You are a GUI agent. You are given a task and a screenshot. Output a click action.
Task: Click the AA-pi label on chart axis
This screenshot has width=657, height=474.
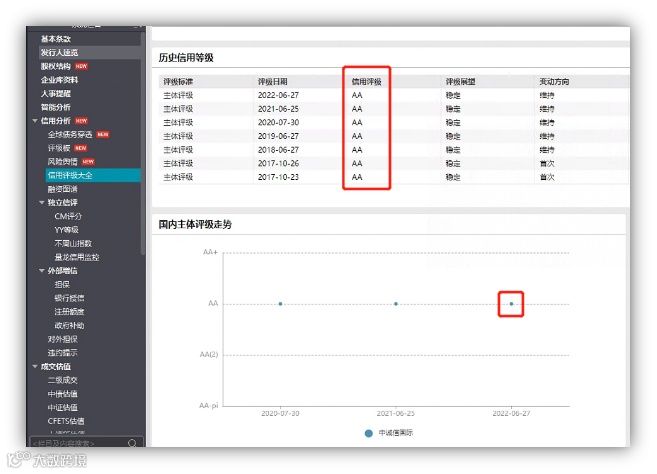pos(209,406)
